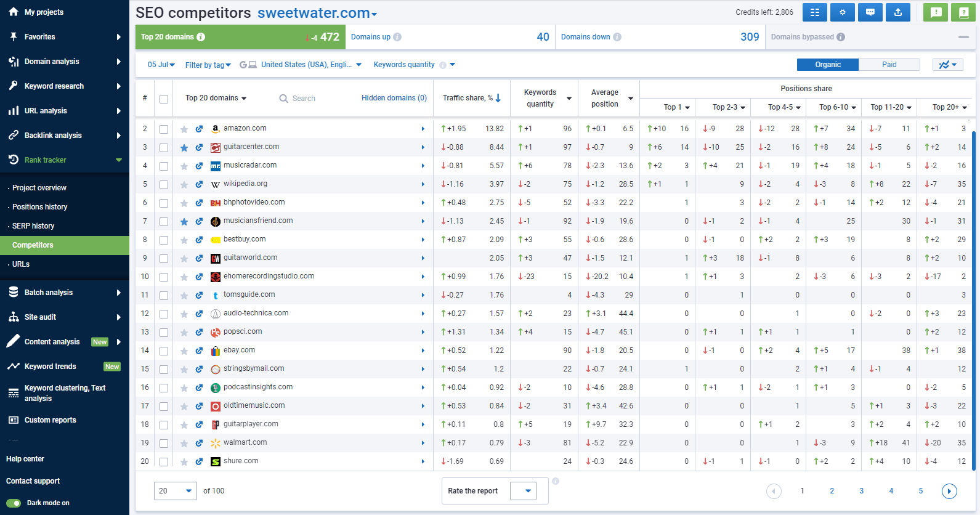The height and width of the screenshot is (515, 980).
Task: Check the wikipedia.org row checkbox
Action: click(164, 185)
